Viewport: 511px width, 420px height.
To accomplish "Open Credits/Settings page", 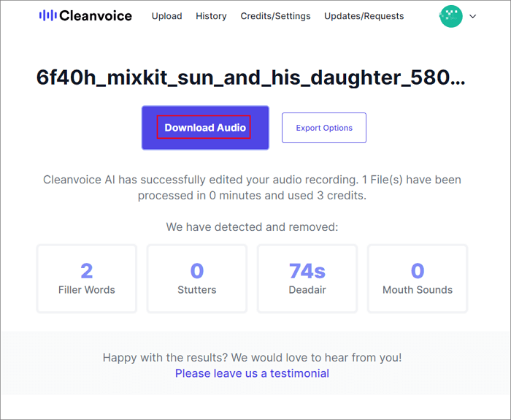I will tap(275, 16).
